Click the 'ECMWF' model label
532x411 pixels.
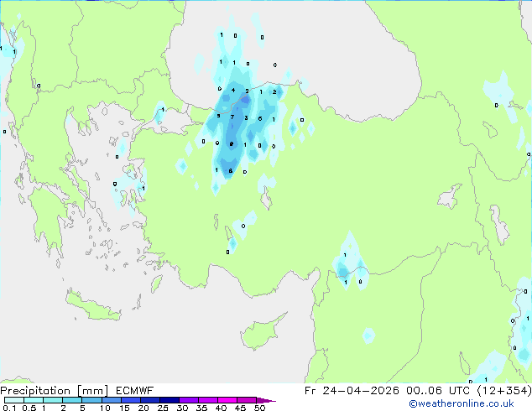point(135,391)
